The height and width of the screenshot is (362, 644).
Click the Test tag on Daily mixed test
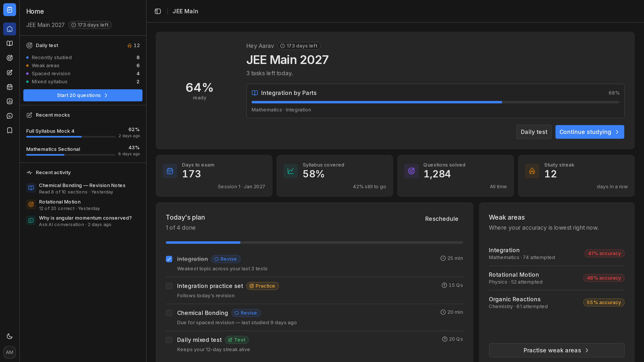pyautogui.click(x=236, y=340)
